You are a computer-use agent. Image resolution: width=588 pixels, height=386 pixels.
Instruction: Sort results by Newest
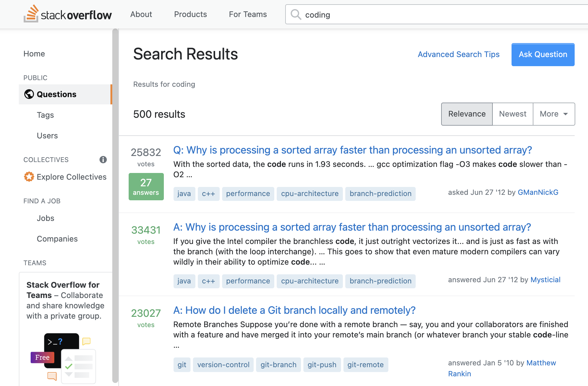pyautogui.click(x=512, y=114)
